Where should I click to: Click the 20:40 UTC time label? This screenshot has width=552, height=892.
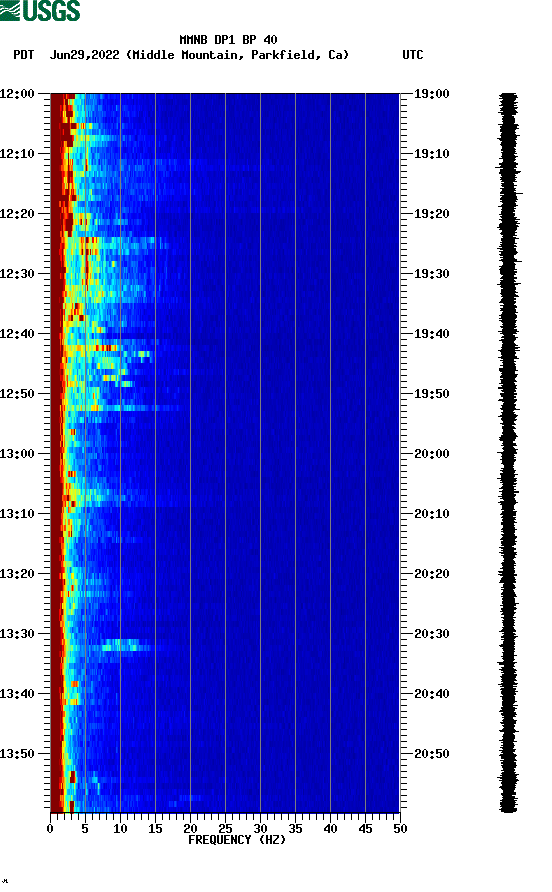coord(431,693)
